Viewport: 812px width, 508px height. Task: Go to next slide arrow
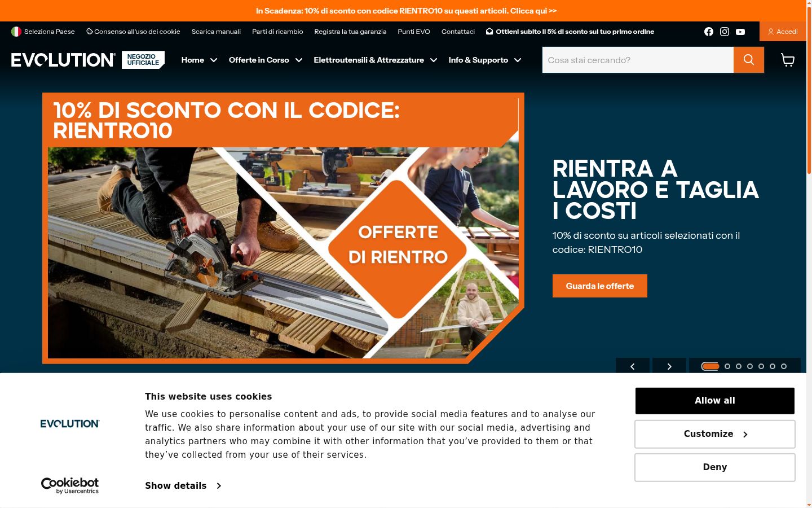tap(669, 366)
